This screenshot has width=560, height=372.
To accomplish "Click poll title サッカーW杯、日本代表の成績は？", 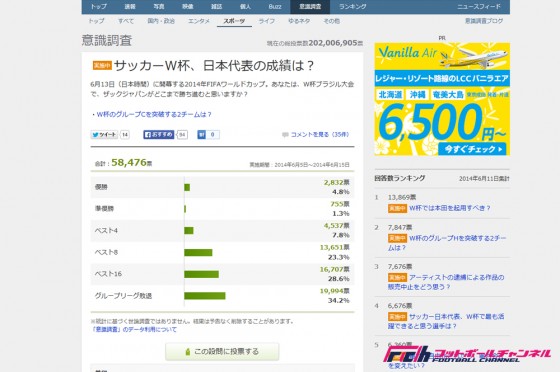I will click(214, 66).
